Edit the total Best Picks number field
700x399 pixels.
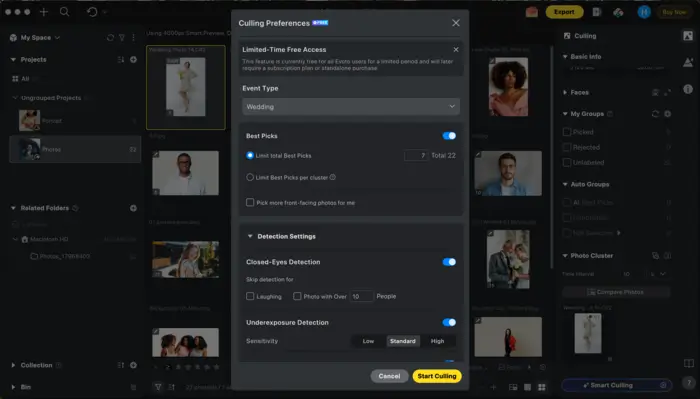pyautogui.click(x=416, y=155)
